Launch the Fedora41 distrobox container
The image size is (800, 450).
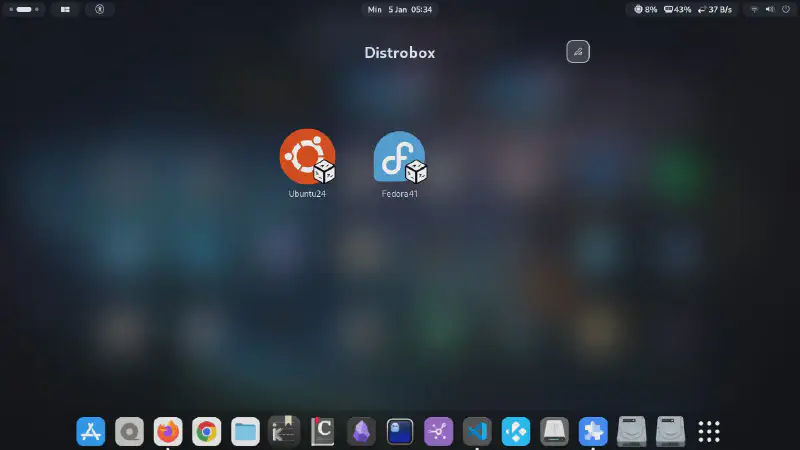[x=400, y=158]
